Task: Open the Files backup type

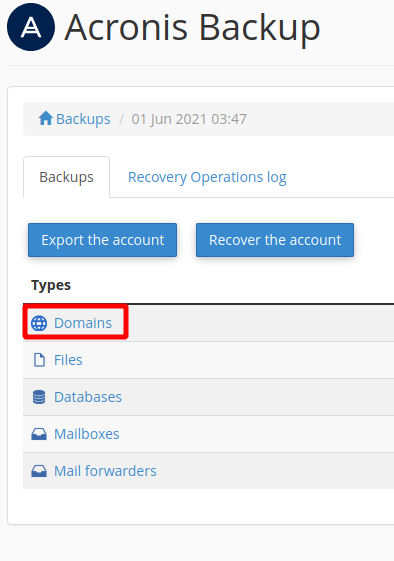Action: [68, 360]
